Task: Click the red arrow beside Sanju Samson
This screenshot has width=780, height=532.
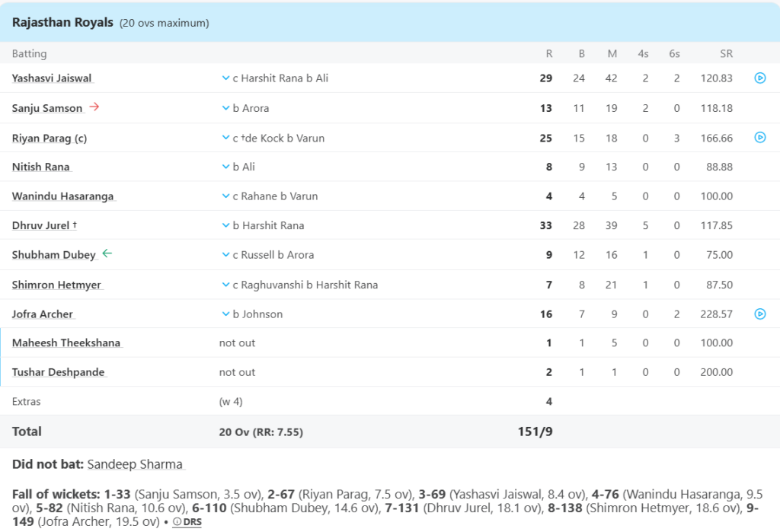Action: pos(94,106)
